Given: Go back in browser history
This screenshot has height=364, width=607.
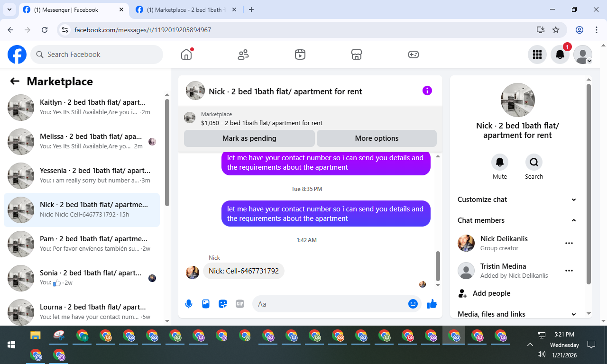Looking at the screenshot, I should coord(10,30).
